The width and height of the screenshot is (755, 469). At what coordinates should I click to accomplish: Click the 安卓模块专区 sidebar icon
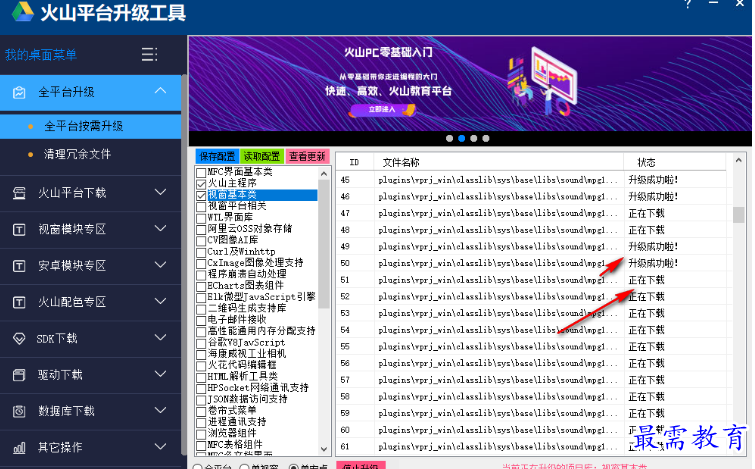click(19, 266)
